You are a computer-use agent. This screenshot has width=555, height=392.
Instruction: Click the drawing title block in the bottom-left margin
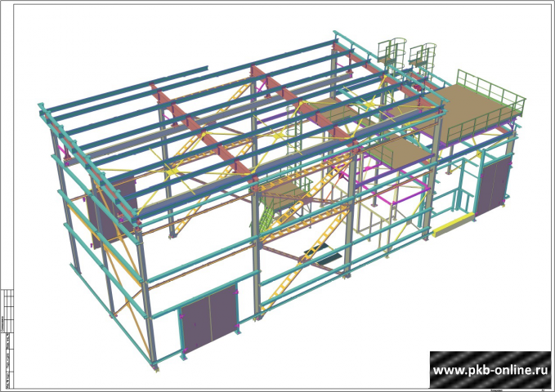point(7,338)
